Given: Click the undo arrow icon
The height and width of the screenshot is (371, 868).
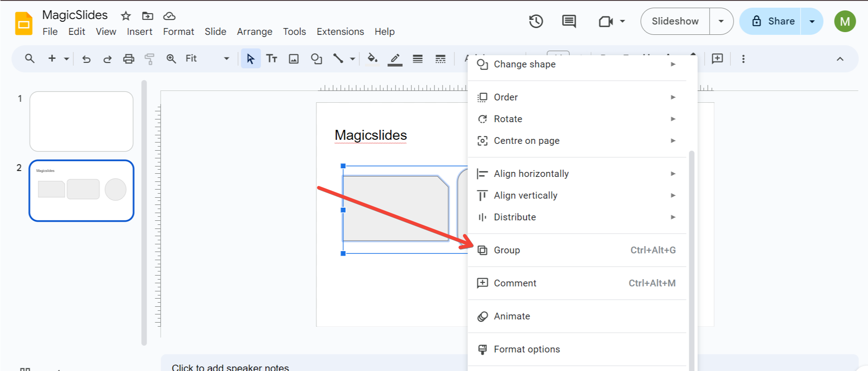Looking at the screenshot, I should 86,59.
